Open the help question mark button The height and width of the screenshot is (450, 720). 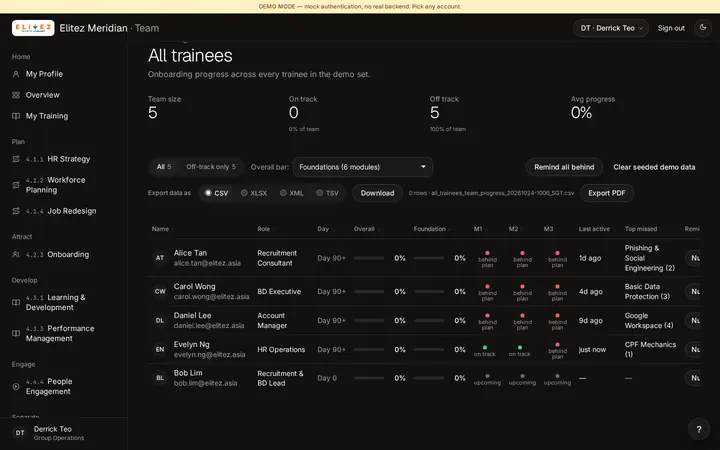pyautogui.click(x=698, y=429)
